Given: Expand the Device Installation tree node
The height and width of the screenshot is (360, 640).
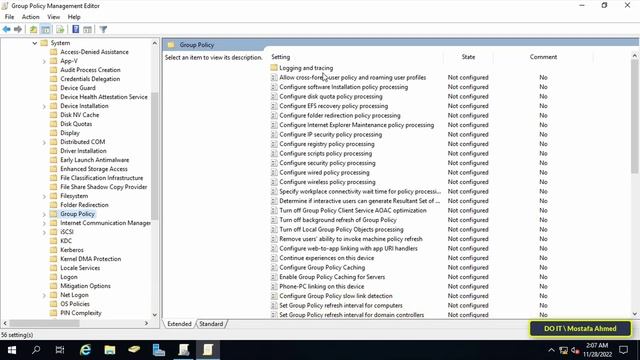Looking at the screenshot, I should [x=44, y=106].
